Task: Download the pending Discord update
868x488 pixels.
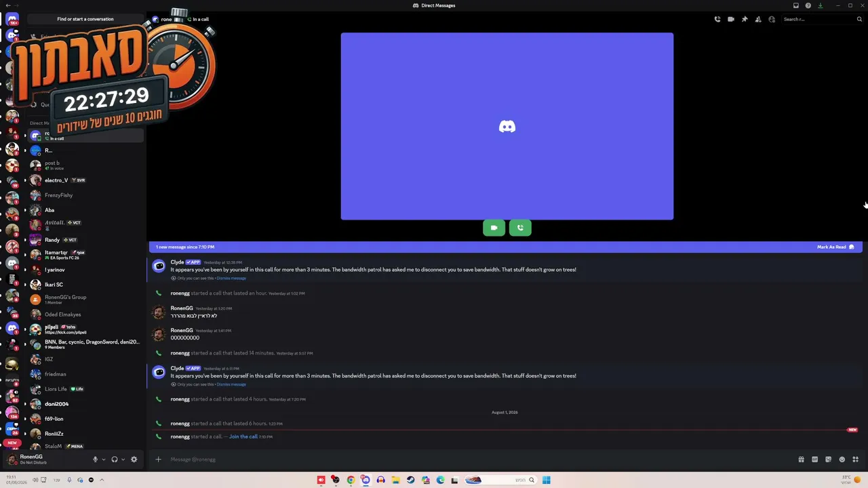Action: (x=820, y=5)
